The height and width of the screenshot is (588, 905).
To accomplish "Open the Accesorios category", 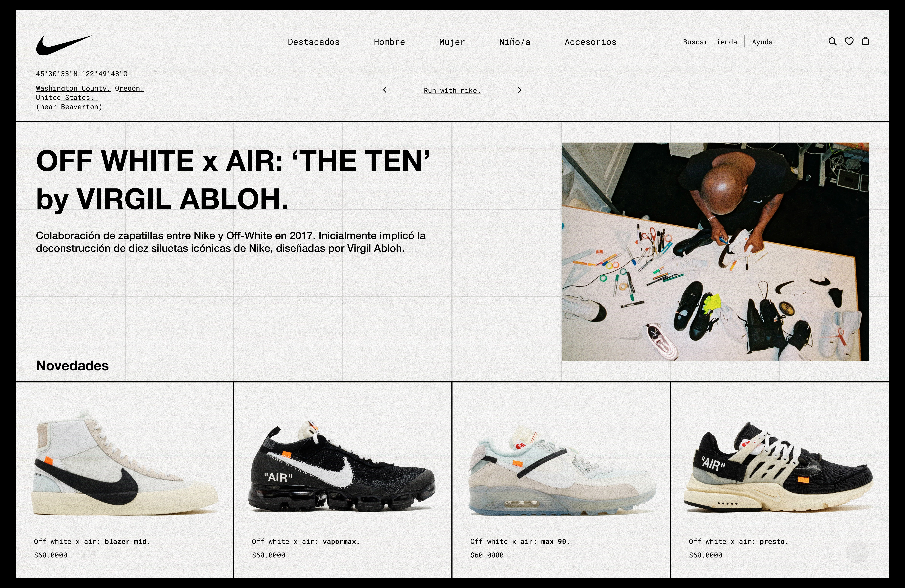I will (x=590, y=42).
